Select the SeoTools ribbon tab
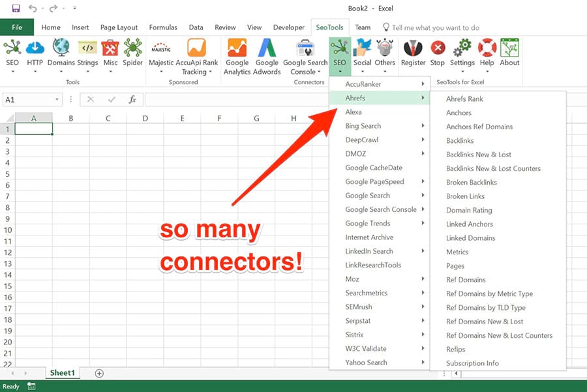This screenshot has height=392, width=587. coord(329,27)
